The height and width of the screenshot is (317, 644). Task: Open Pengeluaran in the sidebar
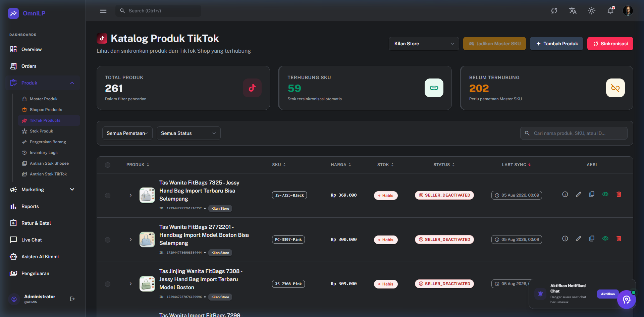(x=43, y=273)
